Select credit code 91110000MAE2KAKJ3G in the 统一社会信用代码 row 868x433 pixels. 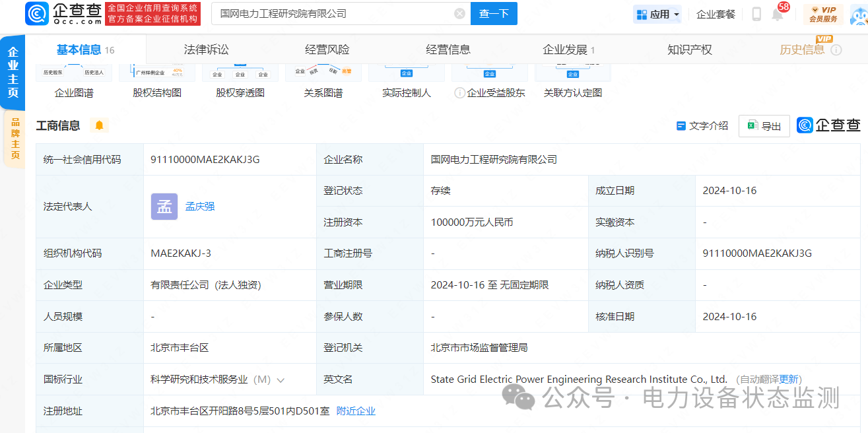(205, 160)
